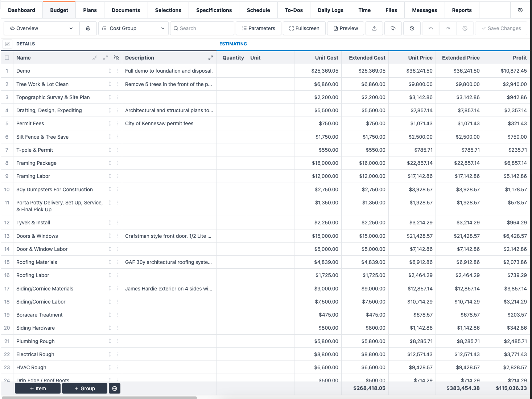Open version history clock icon in toolbar
Screen dimensions: 532x399
[412, 28]
